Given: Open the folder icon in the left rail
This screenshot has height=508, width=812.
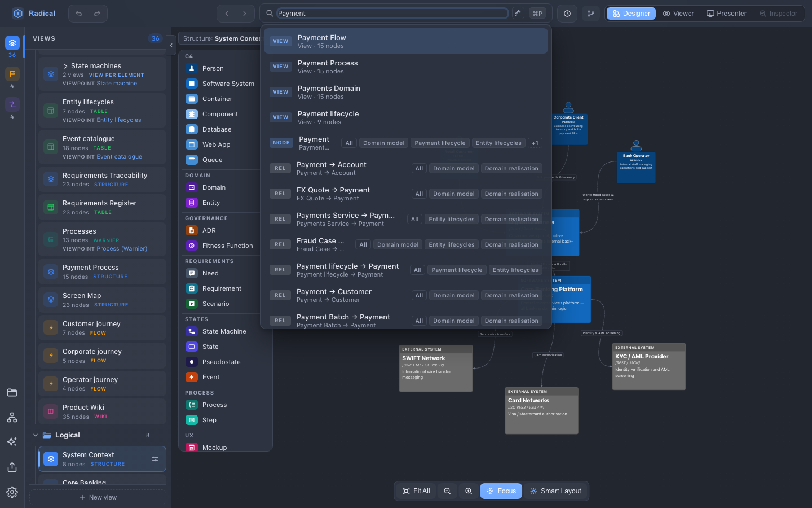Looking at the screenshot, I should (12, 392).
